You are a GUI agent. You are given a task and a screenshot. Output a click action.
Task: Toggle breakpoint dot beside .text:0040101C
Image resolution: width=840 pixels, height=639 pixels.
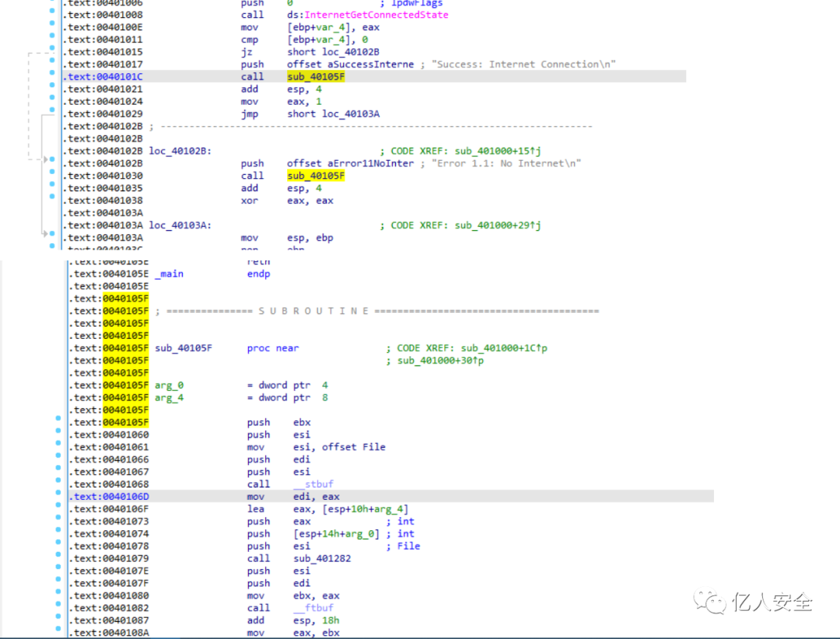tap(52, 72)
